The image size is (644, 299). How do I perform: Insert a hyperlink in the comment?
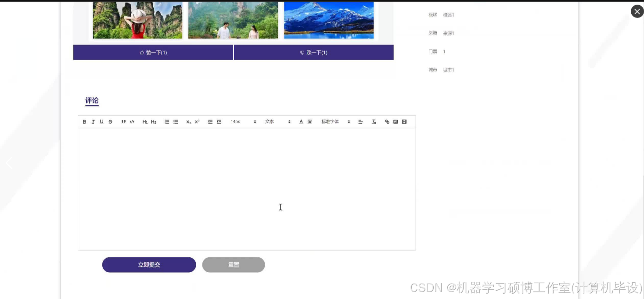point(387,122)
